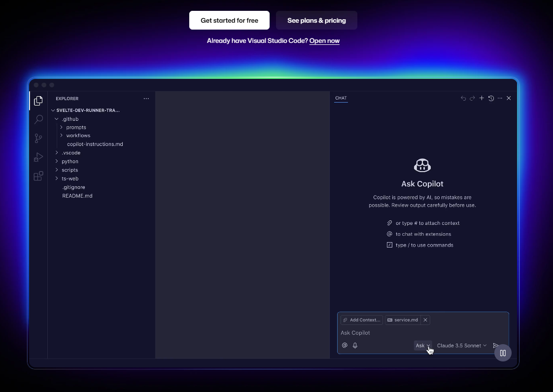Viewport: 553px width, 392px height.
Task: Remove the service.md context attachment
Action: (425, 320)
